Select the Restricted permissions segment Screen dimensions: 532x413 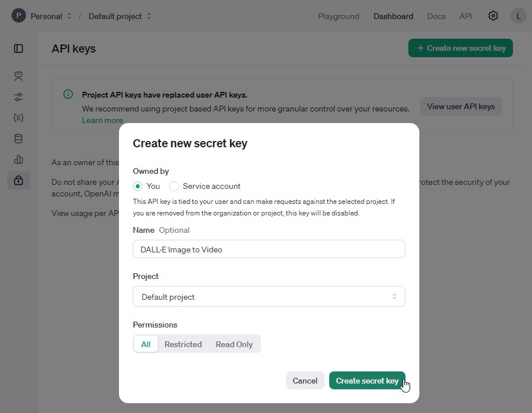(183, 344)
